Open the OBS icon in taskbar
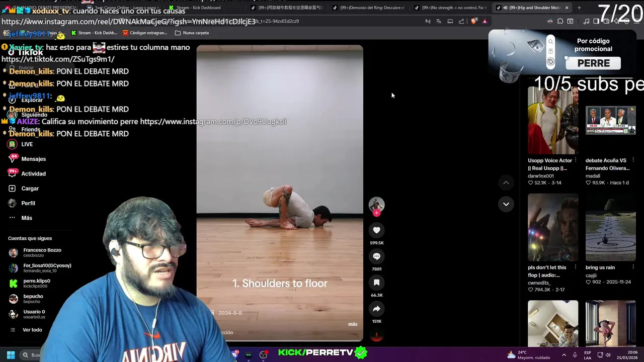The image size is (644, 362). point(263,355)
